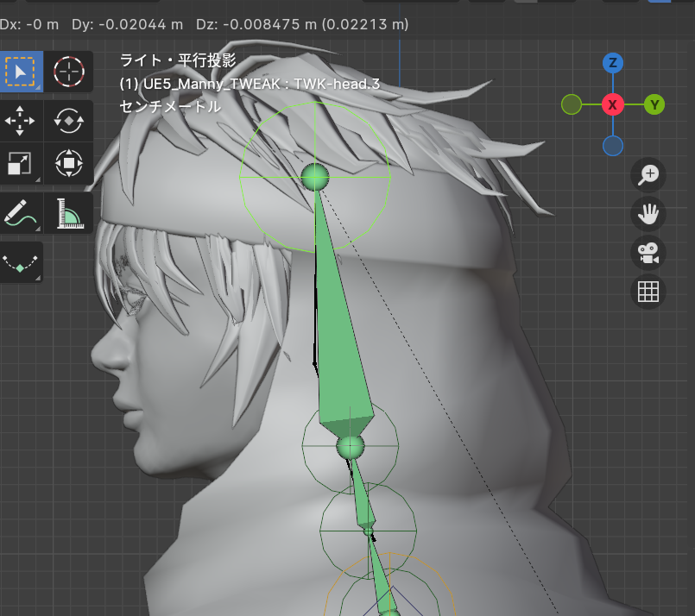Click the negative Z axis gizmo ball
This screenshot has width=695, height=616.
point(613,146)
